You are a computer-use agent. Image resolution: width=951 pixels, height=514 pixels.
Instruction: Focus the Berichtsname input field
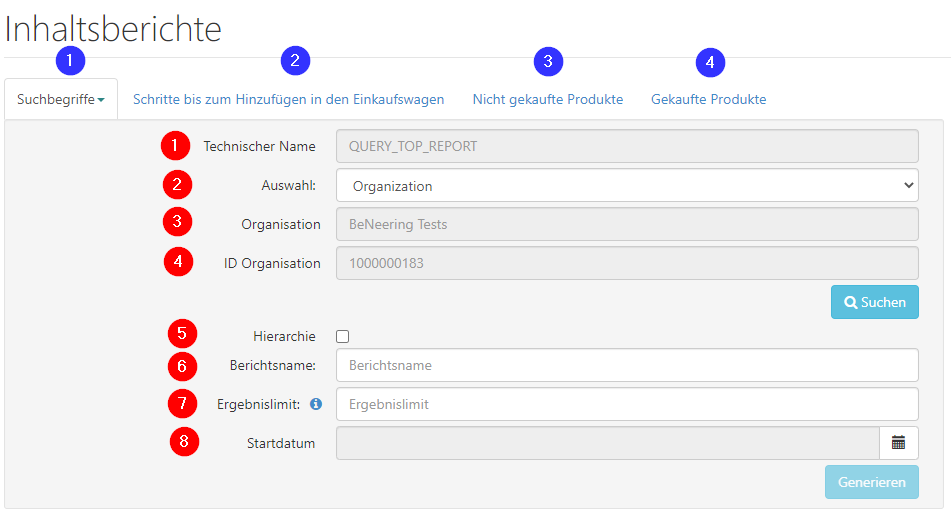coord(626,365)
